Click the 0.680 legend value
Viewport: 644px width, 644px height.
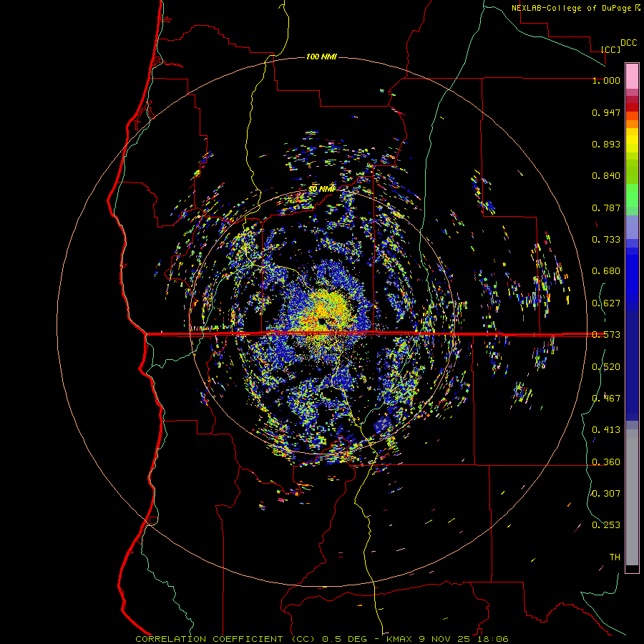pos(606,271)
